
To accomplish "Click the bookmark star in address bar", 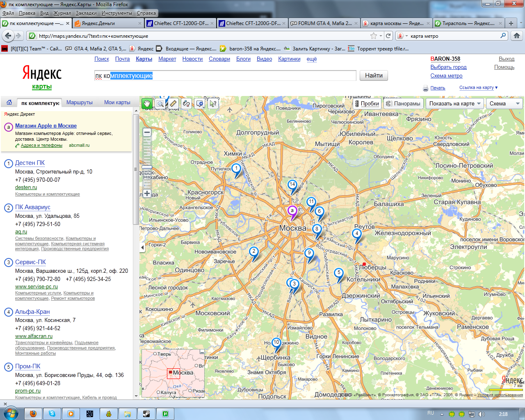I will [373, 36].
